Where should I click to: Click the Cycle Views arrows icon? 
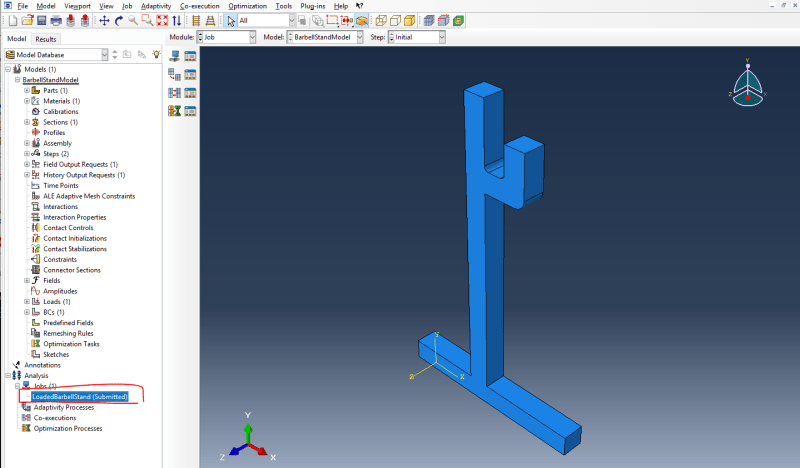(x=177, y=21)
